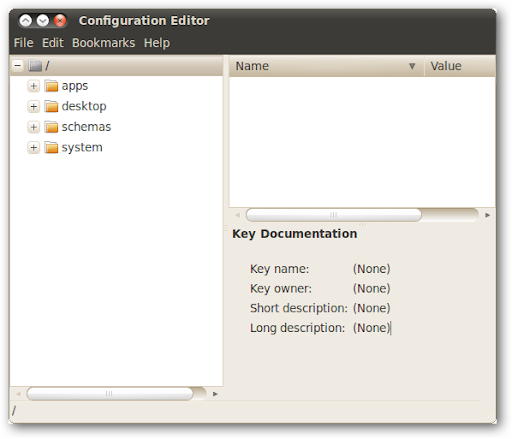
Task: Click the key list horizontal scrollbar thumb
Action: point(334,215)
